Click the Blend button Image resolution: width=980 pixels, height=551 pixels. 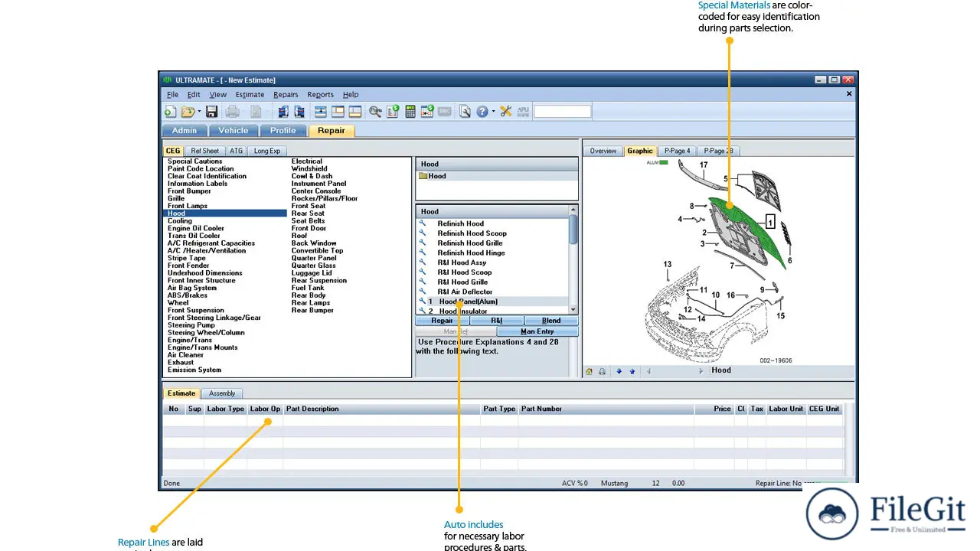coord(551,321)
